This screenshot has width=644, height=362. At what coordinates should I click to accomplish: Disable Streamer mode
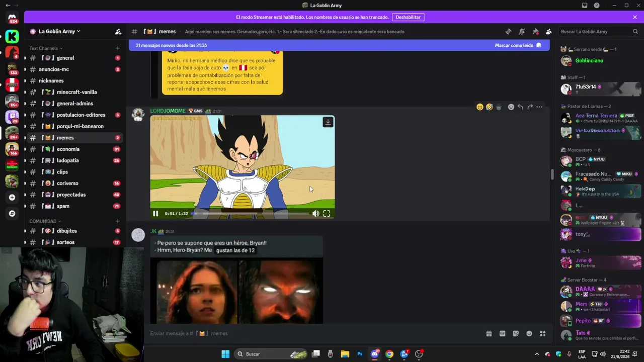(408, 17)
